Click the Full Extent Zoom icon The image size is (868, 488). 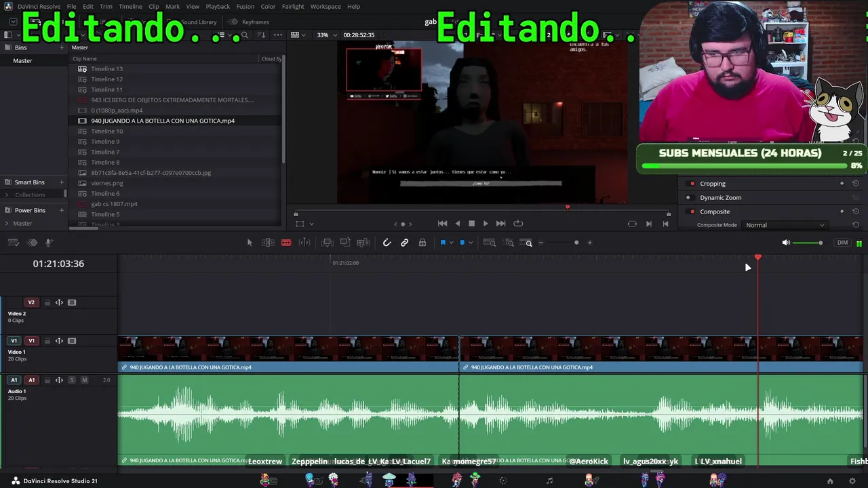click(x=489, y=243)
